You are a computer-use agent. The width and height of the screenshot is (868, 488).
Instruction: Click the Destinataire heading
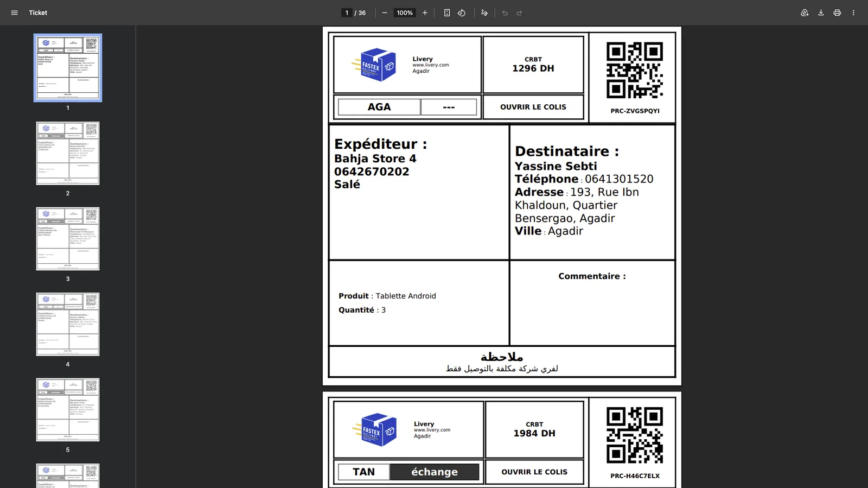(567, 151)
